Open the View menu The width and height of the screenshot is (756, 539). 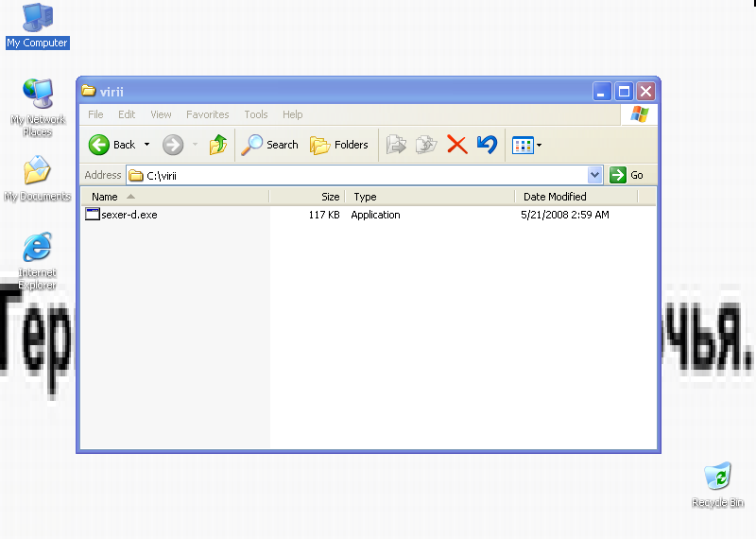[x=161, y=114]
